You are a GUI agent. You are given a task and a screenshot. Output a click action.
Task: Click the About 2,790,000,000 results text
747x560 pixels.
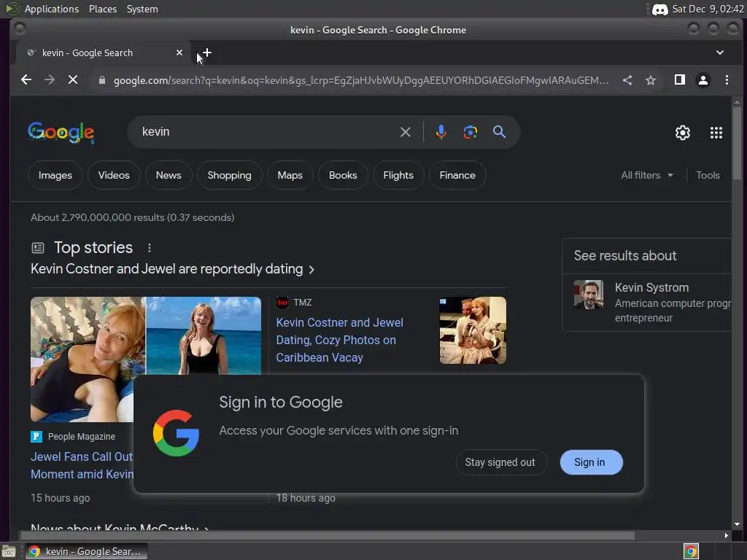133,217
